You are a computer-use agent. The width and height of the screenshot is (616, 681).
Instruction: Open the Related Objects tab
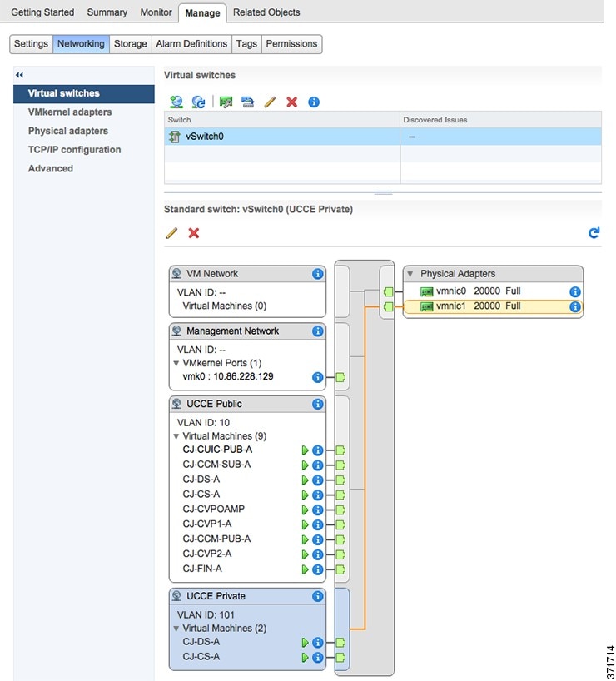266,12
